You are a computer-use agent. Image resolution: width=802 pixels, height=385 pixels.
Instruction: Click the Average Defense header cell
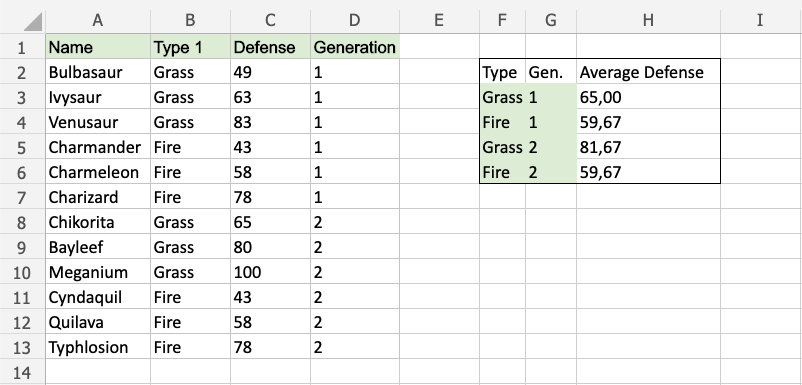point(648,72)
